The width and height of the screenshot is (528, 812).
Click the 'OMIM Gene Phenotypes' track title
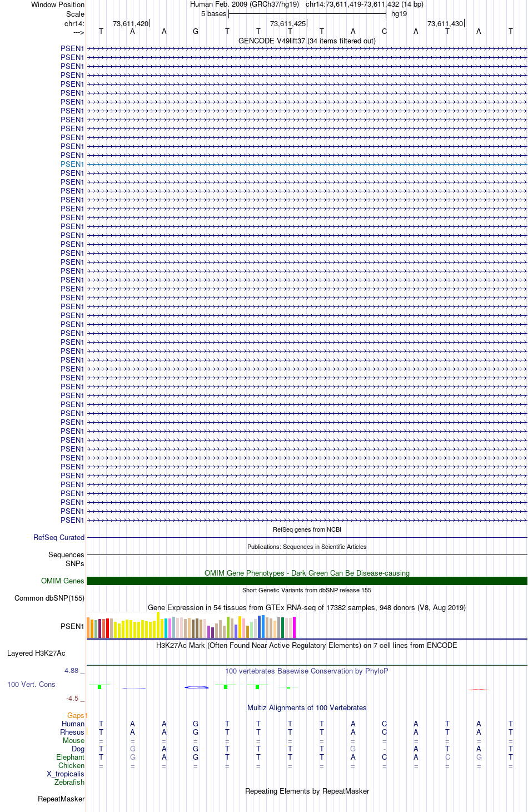[307, 573]
